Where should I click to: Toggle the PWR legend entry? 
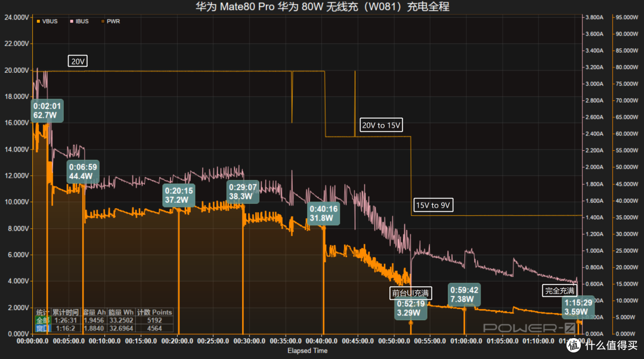(110, 21)
